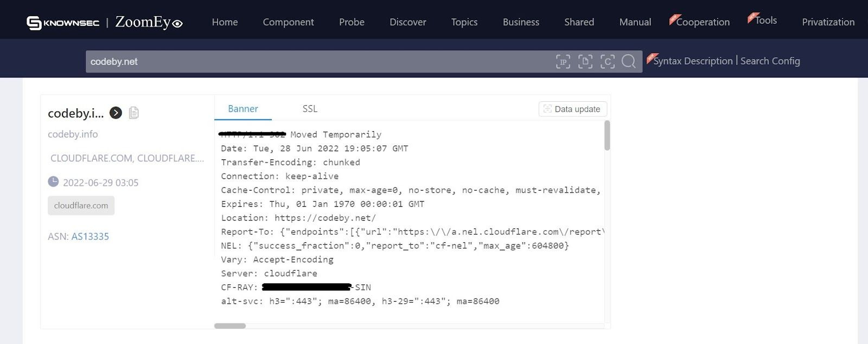Click the Connection: keep-alive line

[279, 176]
